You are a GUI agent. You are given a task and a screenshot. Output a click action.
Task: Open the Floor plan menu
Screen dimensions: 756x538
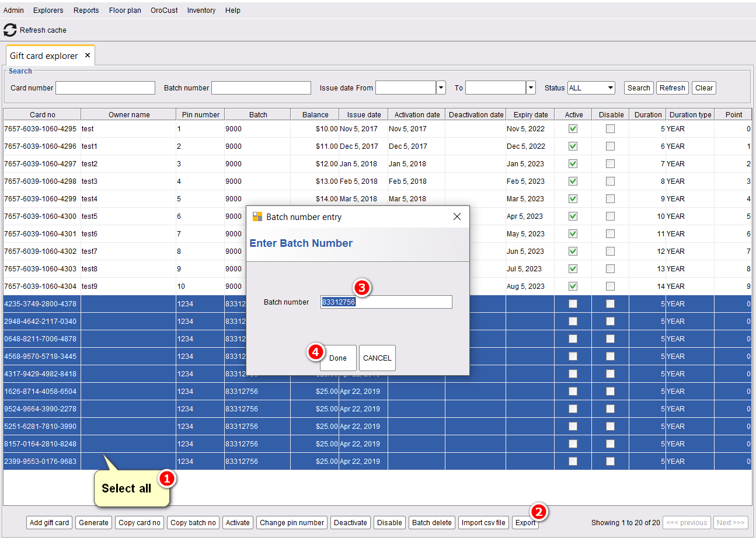[125, 11]
